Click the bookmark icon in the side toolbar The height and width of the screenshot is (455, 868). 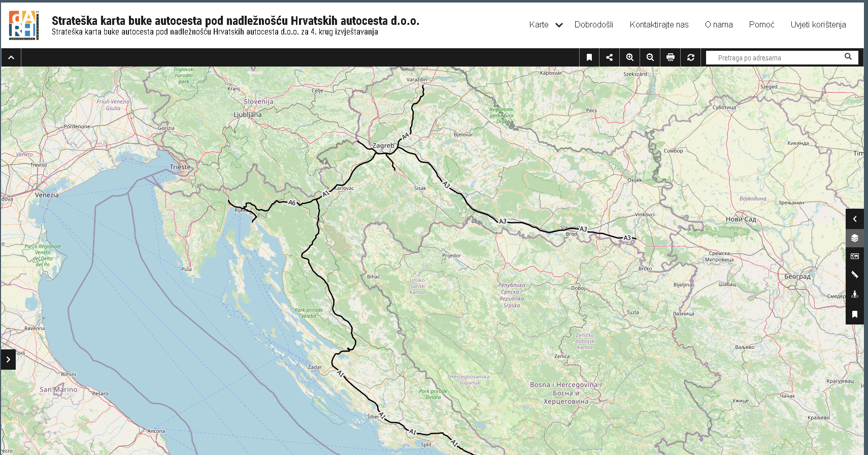pyautogui.click(x=855, y=314)
